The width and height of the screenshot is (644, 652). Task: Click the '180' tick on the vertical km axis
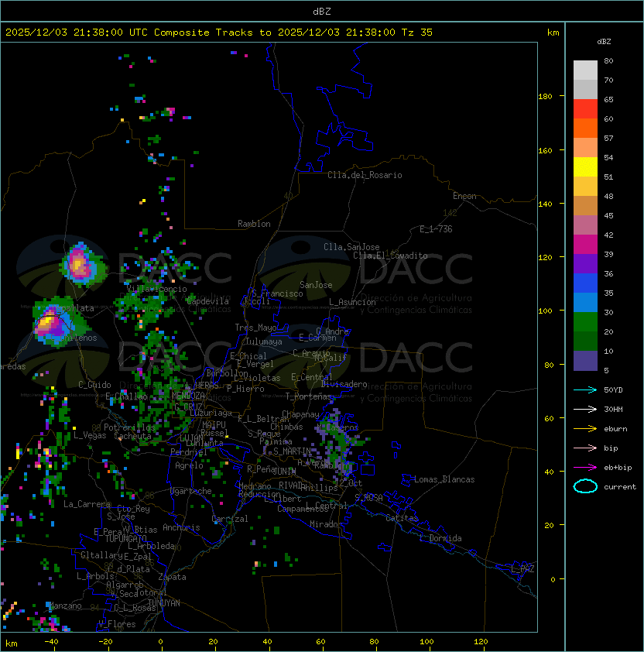[x=545, y=97]
